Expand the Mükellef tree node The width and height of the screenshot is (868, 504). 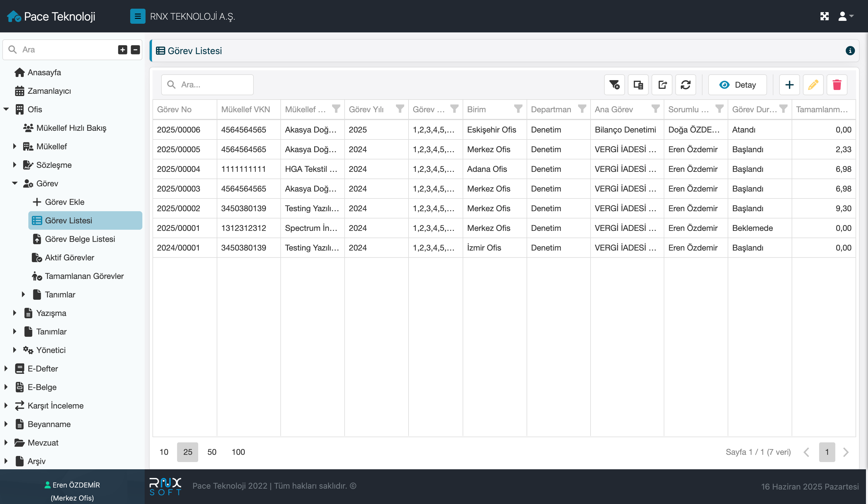click(14, 146)
